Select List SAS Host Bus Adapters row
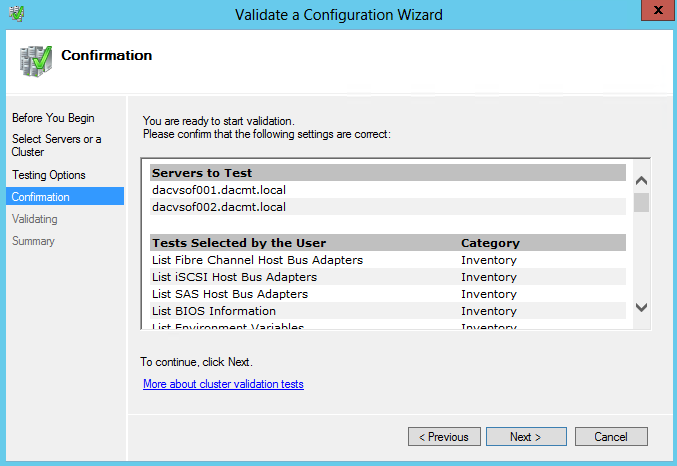Screen dimensions: 677x466 coord(388,294)
